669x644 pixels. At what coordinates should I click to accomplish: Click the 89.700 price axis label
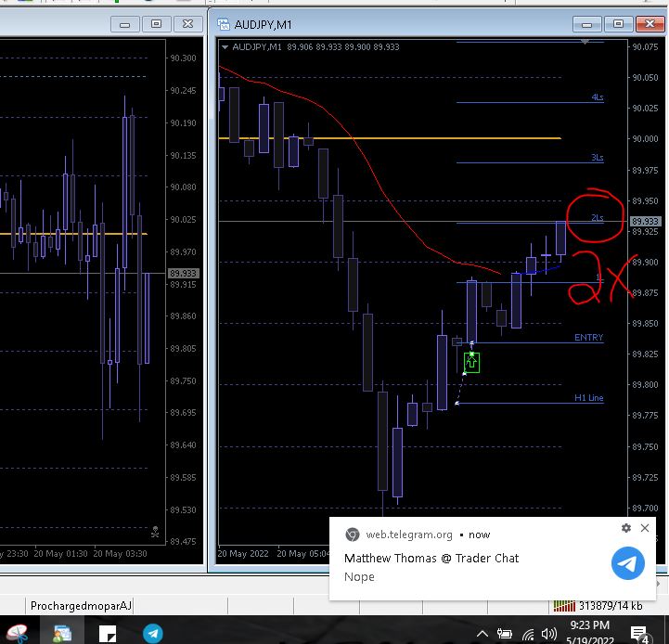[x=645, y=508]
